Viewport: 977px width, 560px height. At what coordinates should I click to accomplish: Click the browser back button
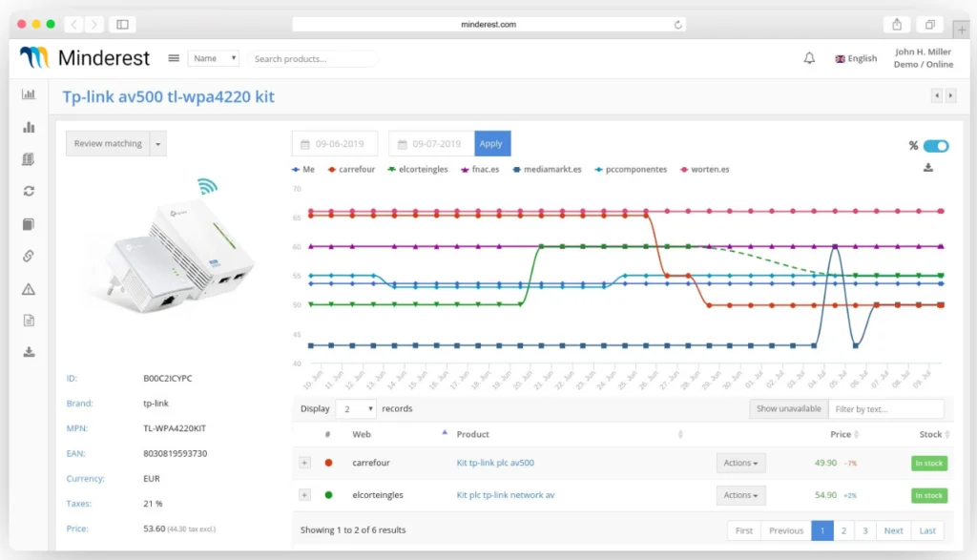(x=74, y=24)
